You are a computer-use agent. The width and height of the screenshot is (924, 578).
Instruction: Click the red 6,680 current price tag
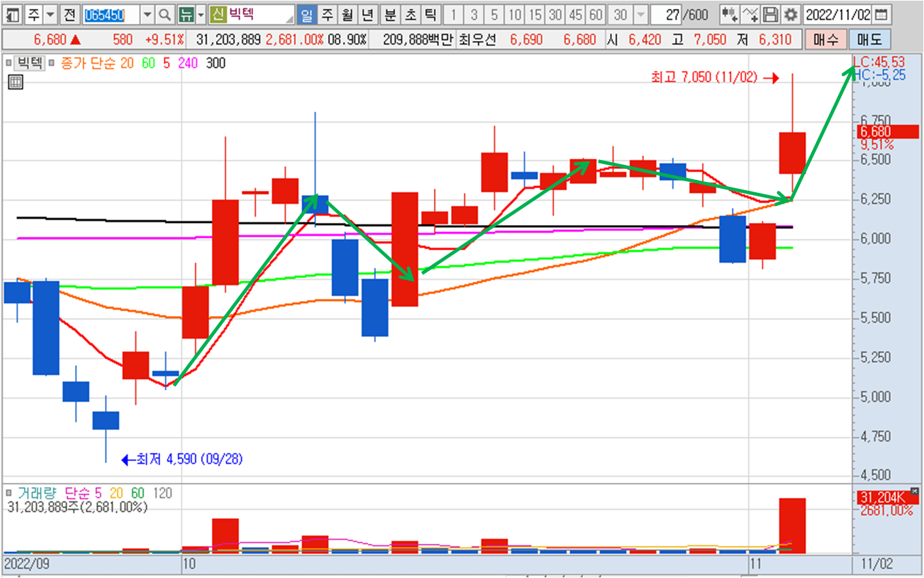click(887, 132)
